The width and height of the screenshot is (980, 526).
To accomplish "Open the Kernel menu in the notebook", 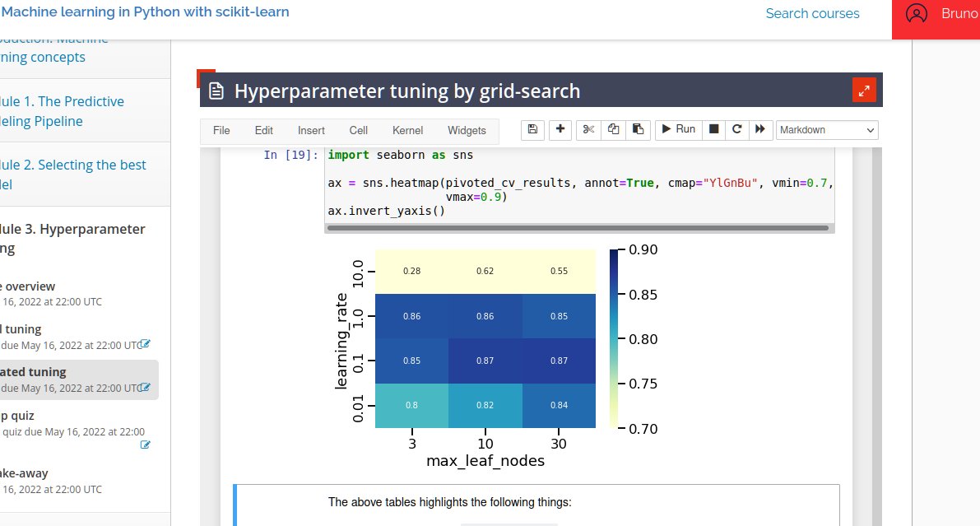I will tap(407, 129).
